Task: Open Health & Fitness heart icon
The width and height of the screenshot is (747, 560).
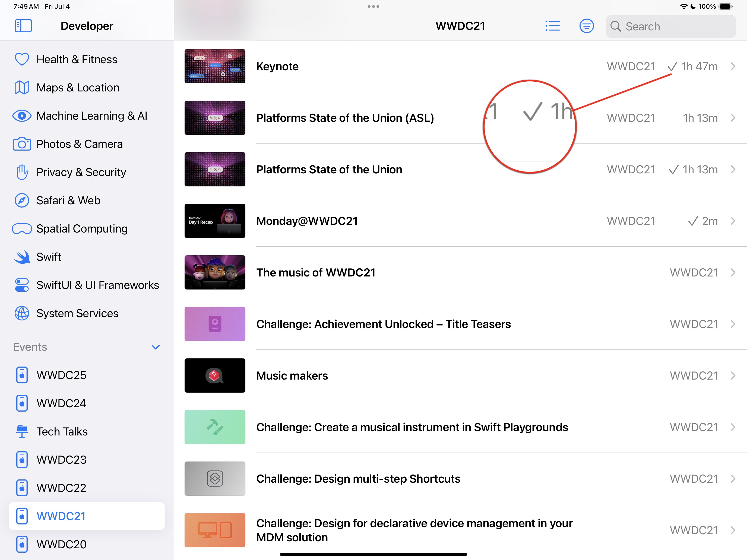Action: (22, 59)
